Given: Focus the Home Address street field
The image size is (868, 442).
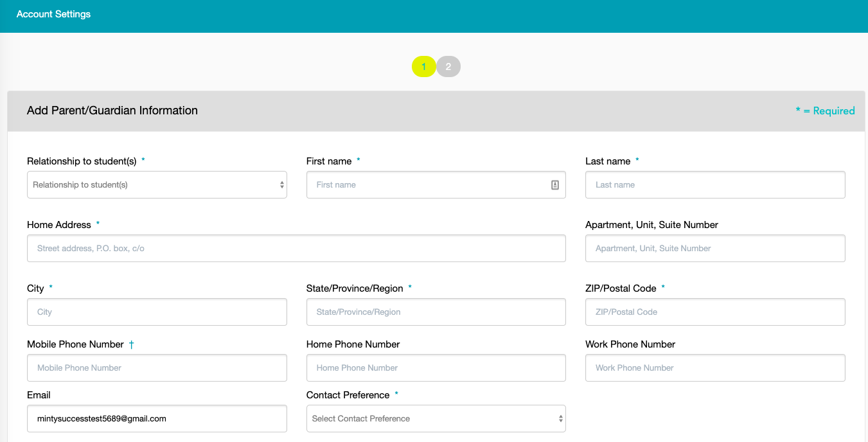Looking at the screenshot, I should 296,248.
